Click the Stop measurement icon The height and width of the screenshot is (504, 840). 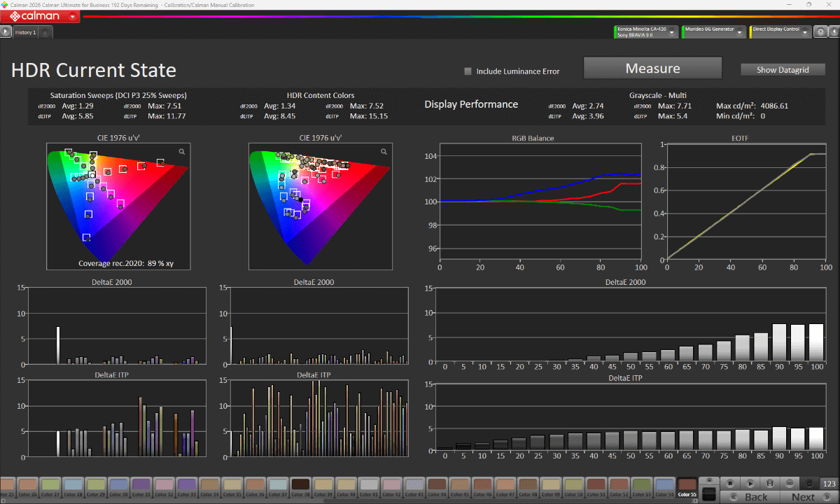730,483
